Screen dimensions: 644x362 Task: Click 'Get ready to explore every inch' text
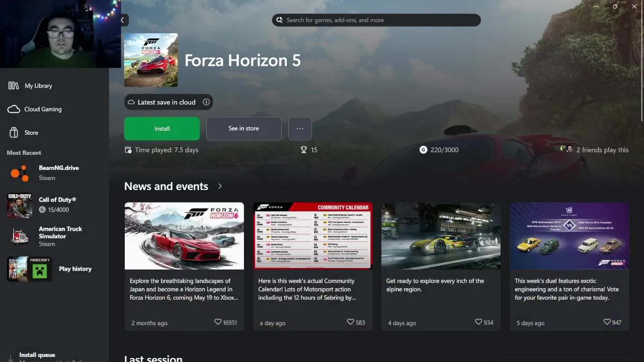[435, 285]
